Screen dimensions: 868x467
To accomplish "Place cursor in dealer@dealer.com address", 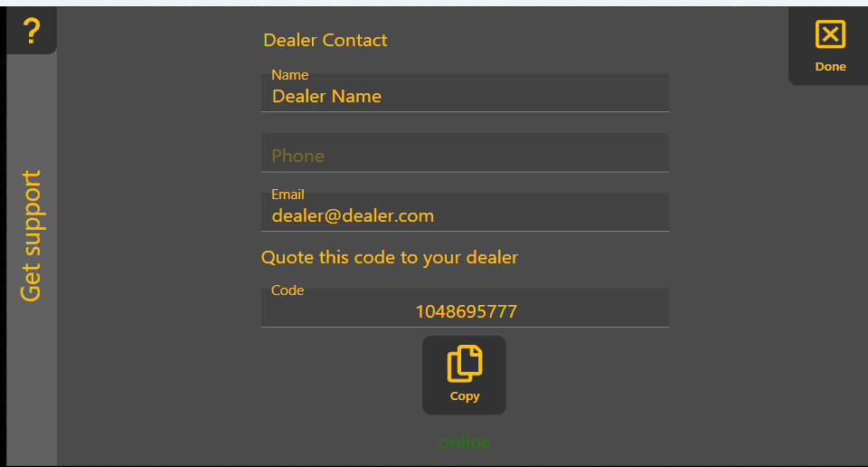I will tap(353, 216).
